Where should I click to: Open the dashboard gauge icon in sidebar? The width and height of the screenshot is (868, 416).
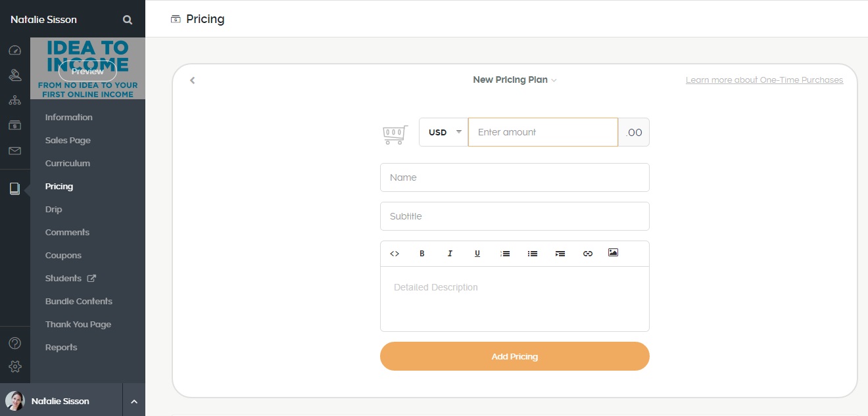(15, 51)
